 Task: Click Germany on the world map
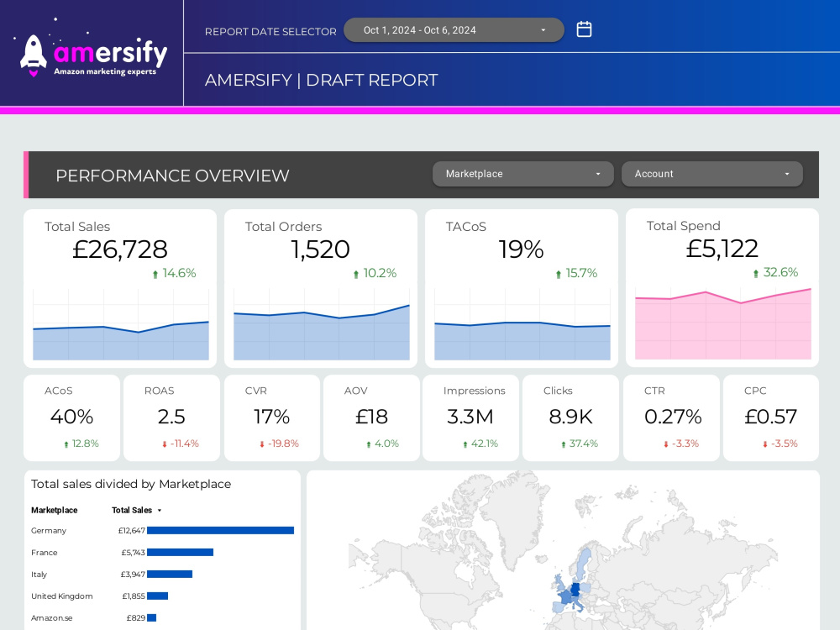click(x=575, y=590)
